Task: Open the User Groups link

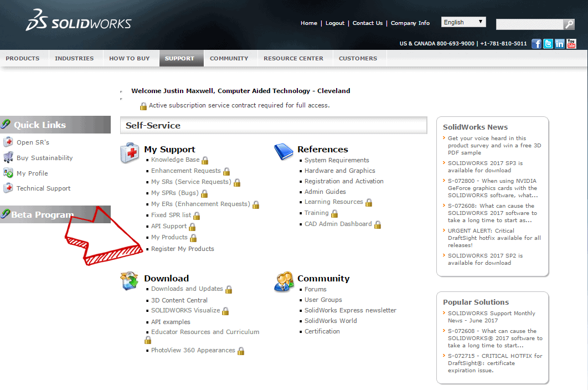Action: pyautogui.click(x=323, y=300)
